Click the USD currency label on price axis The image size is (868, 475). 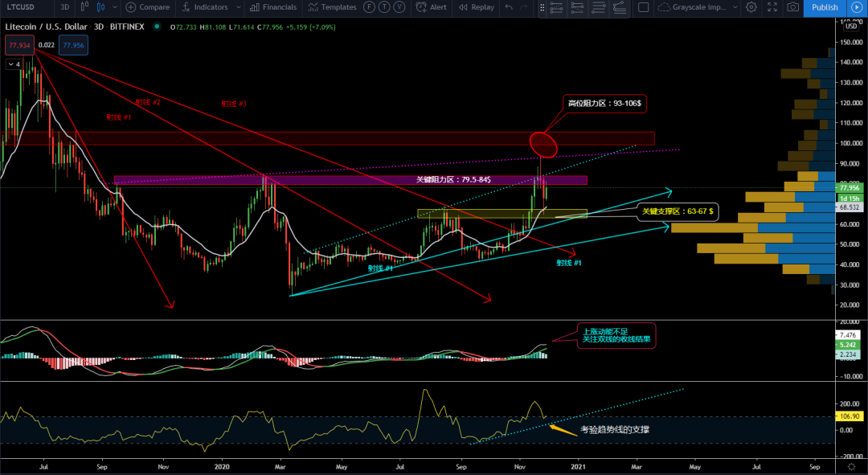coord(849,27)
